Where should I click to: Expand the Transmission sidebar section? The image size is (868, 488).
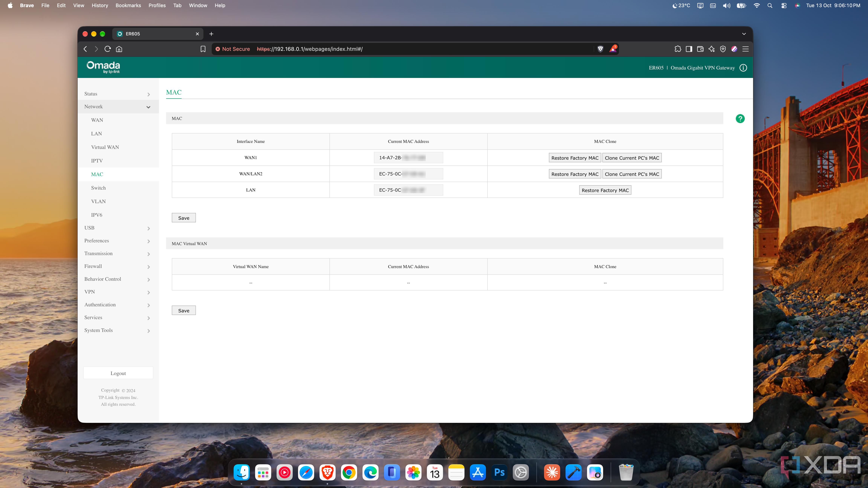coord(118,253)
